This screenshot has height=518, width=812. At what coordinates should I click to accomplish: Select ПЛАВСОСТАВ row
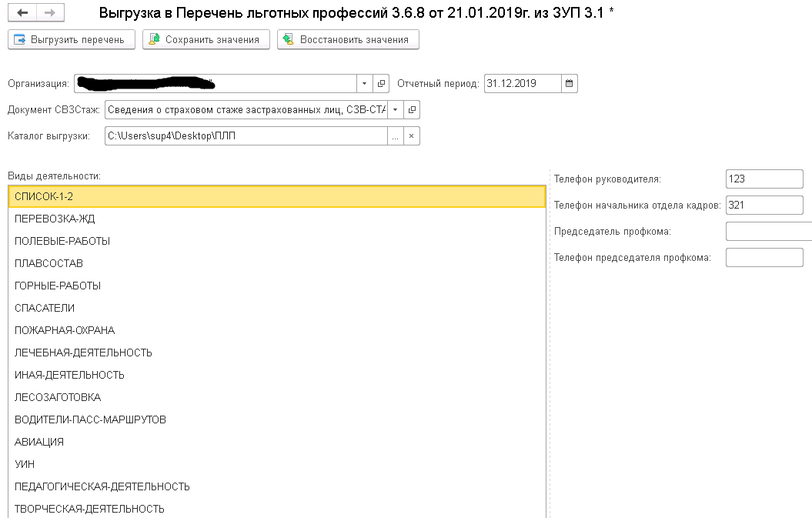tap(277, 264)
